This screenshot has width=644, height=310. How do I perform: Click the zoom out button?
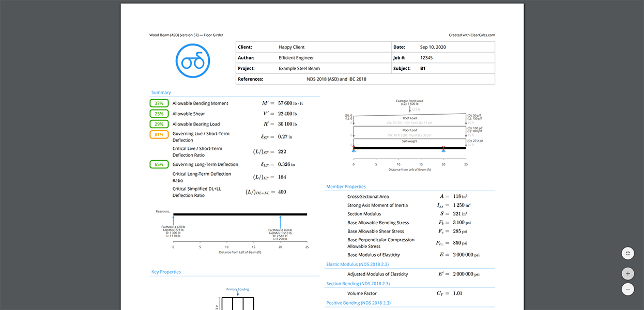pyautogui.click(x=627, y=289)
